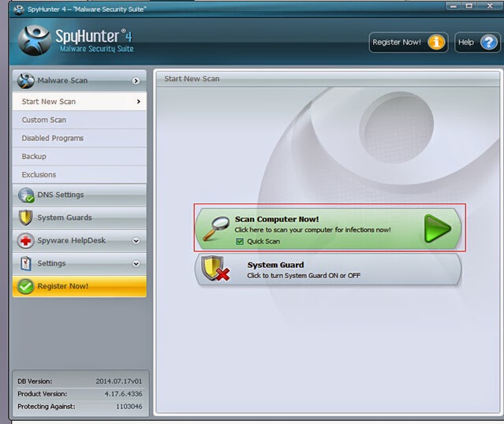Click the blue question mark Help icon
The width and height of the screenshot is (504, 424).
488,42
